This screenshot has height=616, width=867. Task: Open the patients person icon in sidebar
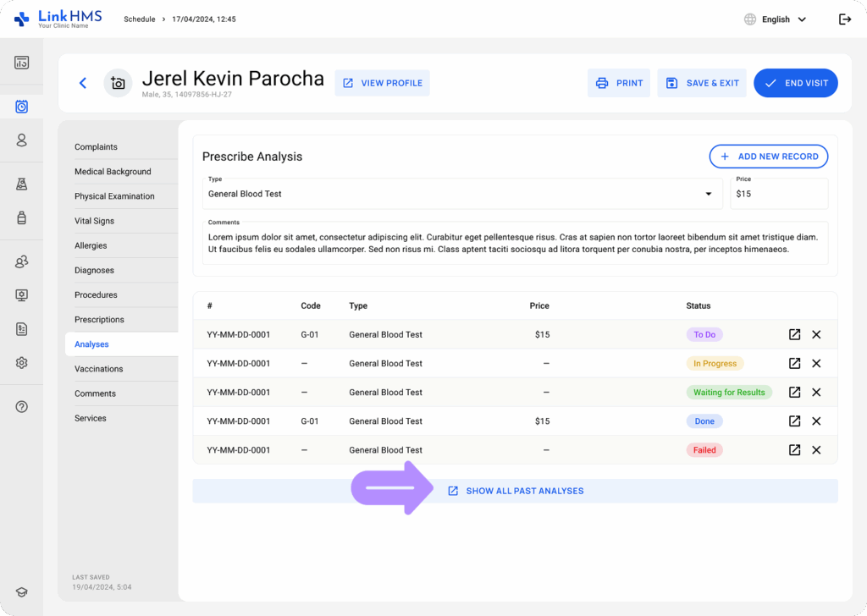pyautogui.click(x=22, y=140)
